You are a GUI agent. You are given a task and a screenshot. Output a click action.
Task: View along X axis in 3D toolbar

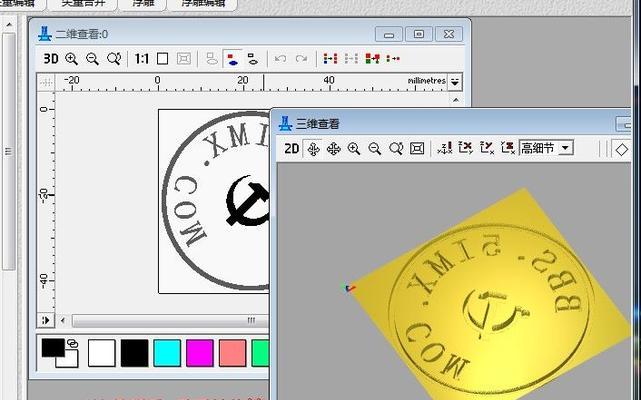click(466, 148)
